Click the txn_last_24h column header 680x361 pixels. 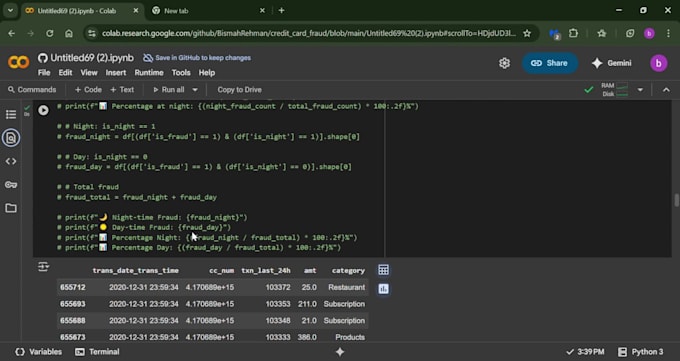[265, 270]
